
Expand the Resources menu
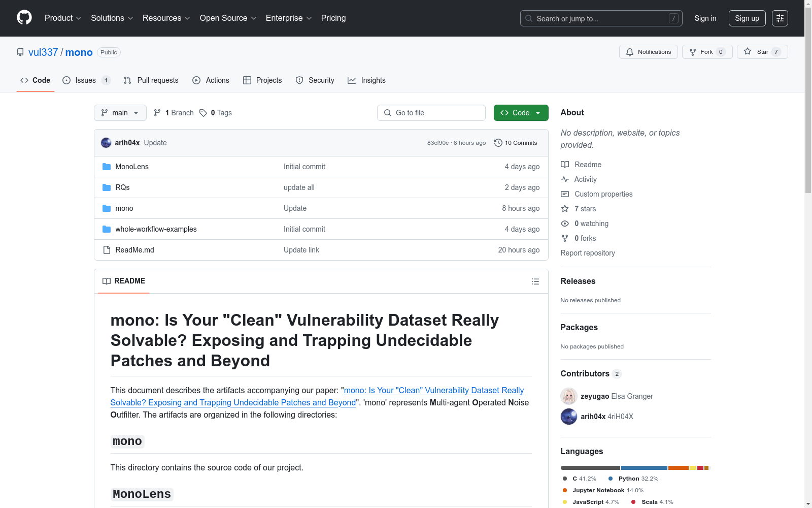166,18
